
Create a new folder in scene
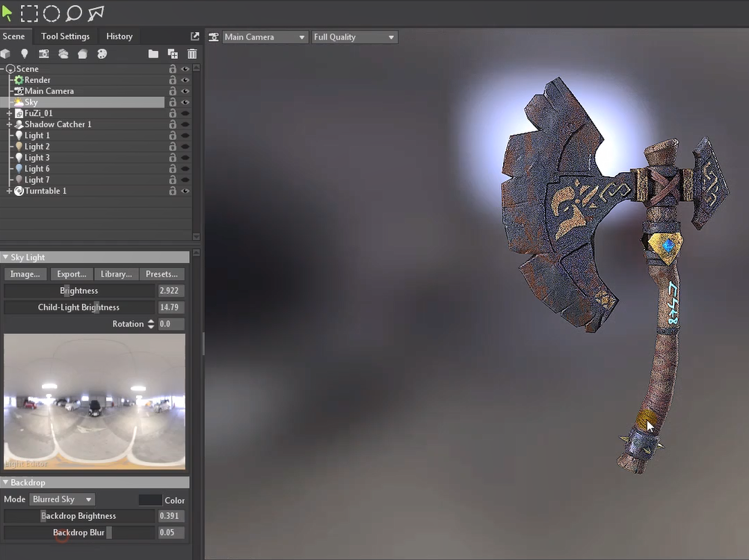pyautogui.click(x=153, y=54)
